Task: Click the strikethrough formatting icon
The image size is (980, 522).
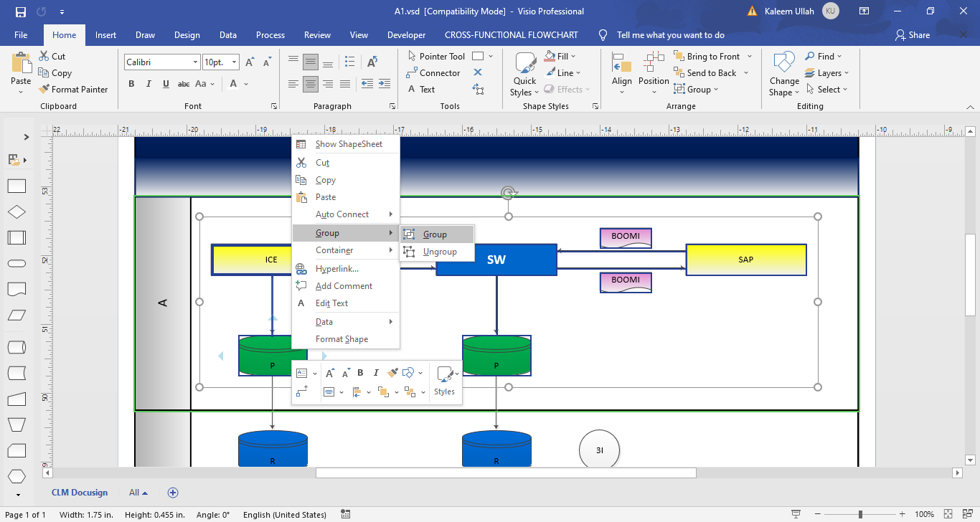Action: coord(183,84)
